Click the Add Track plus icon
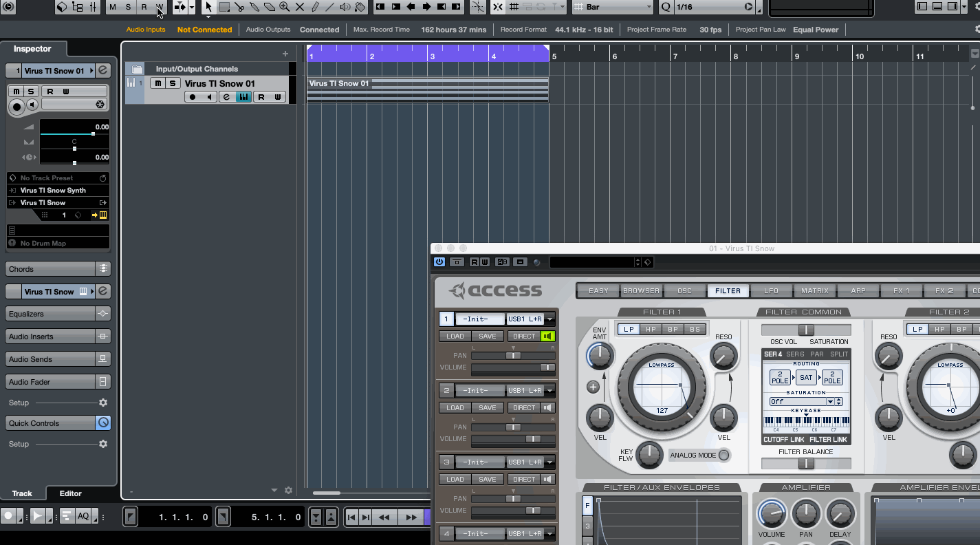The image size is (980, 545). point(285,54)
